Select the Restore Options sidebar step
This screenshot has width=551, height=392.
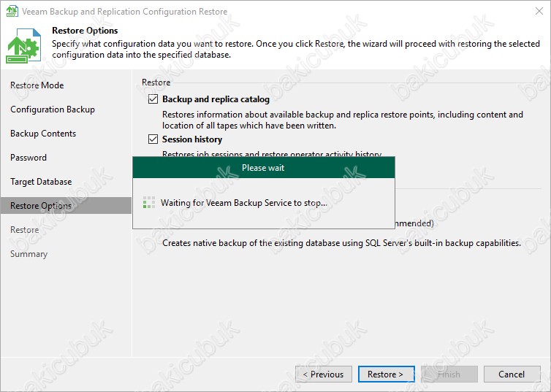coord(41,206)
